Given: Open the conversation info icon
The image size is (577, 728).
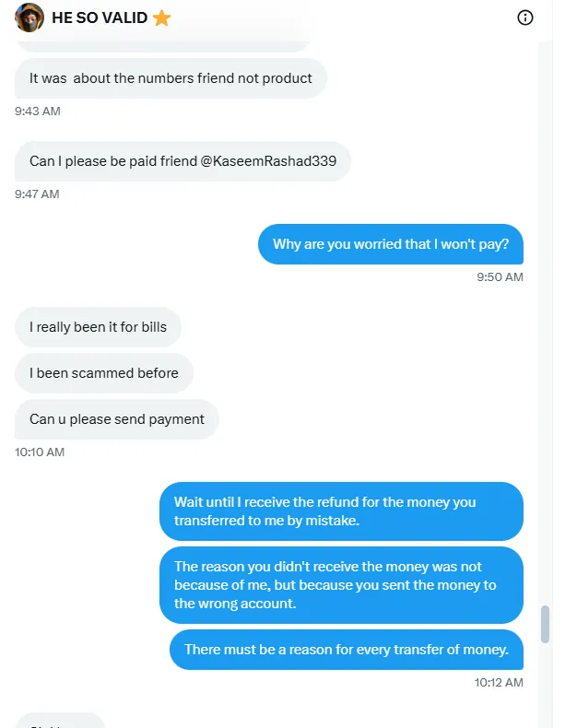Looking at the screenshot, I should coord(525,18).
